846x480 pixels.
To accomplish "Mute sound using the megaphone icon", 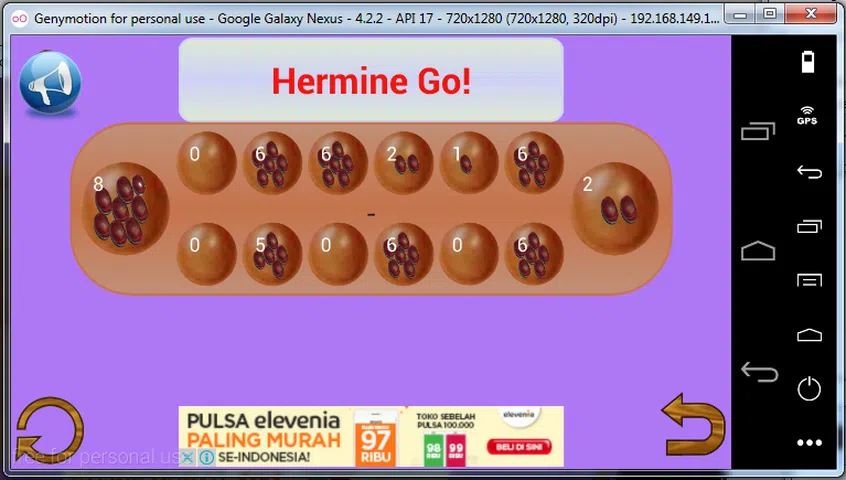I will (x=50, y=84).
